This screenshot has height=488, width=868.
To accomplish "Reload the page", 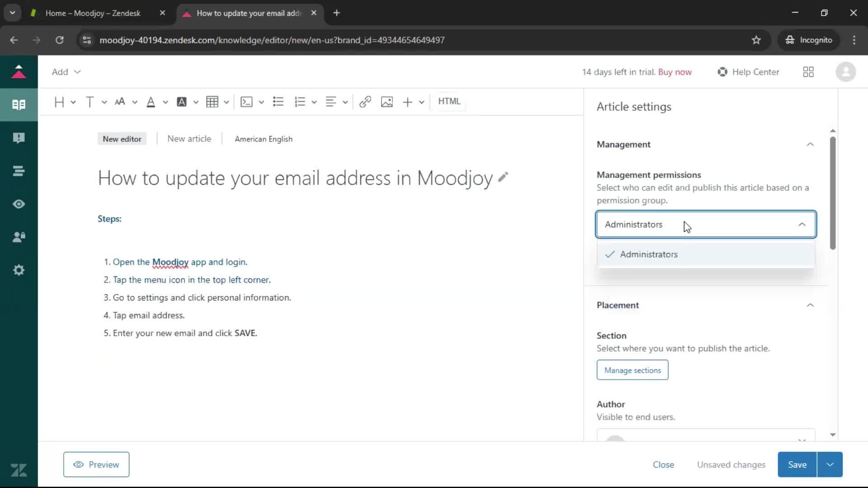I will (59, 40).
